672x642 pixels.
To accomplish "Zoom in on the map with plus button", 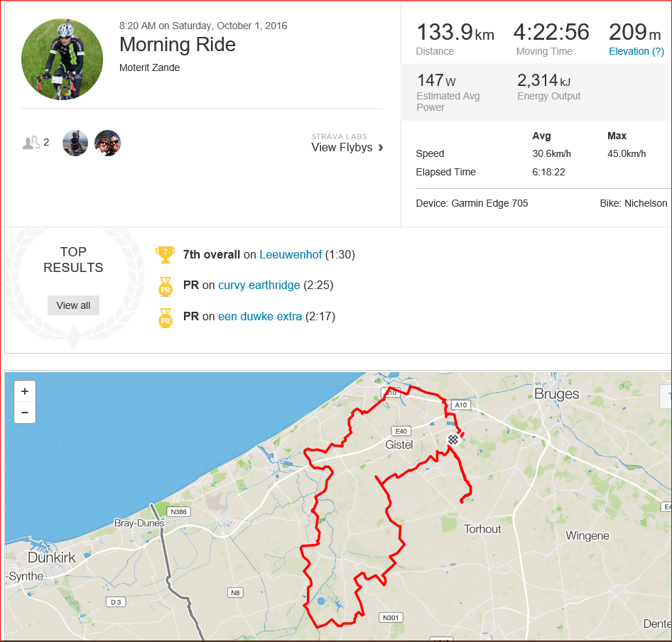I will pos(25,391).
